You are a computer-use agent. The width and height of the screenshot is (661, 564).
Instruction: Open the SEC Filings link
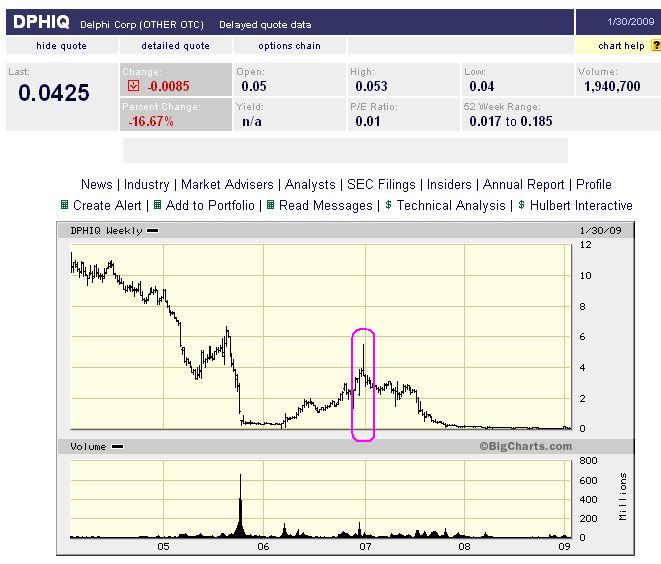[x=381, y=184]
